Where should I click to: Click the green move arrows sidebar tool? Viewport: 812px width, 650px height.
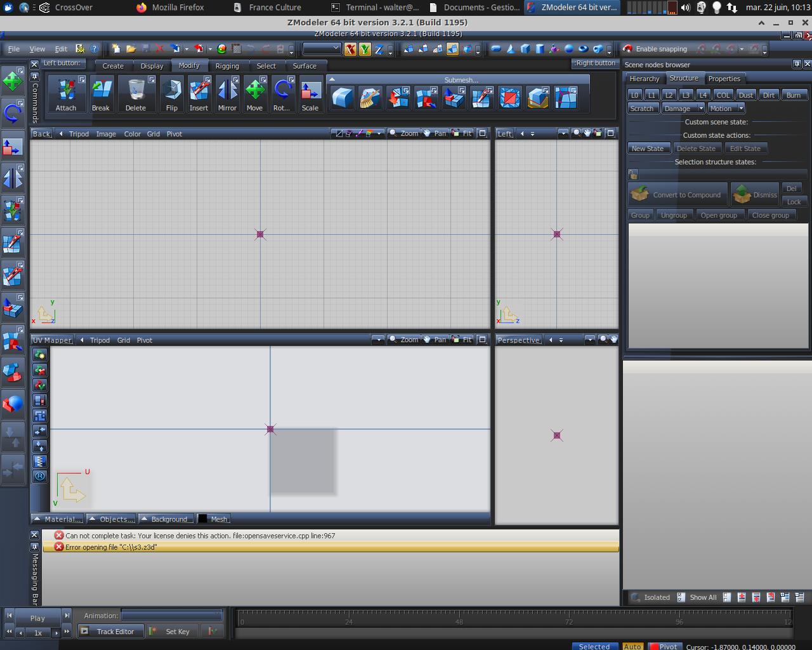[13, 81]
